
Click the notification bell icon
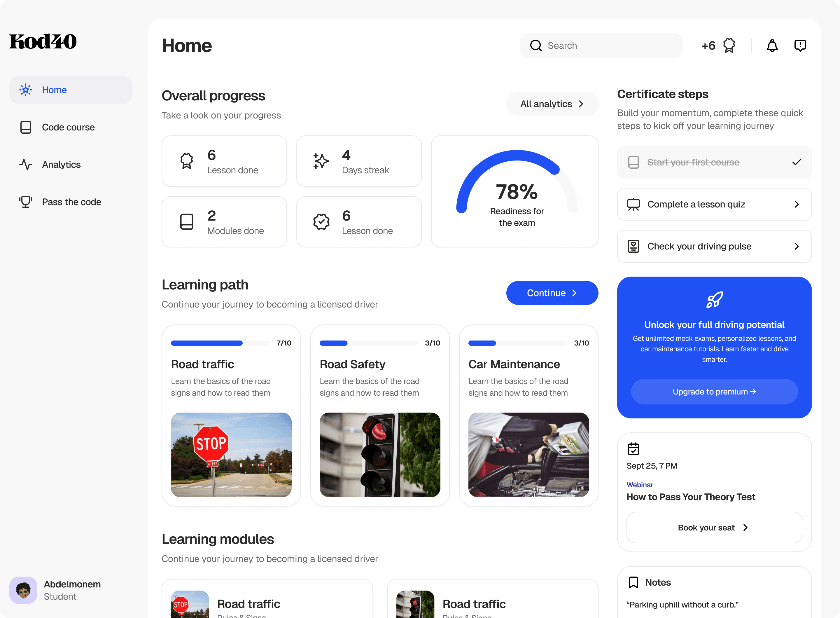pyautogui.click(x=772, y=46)
